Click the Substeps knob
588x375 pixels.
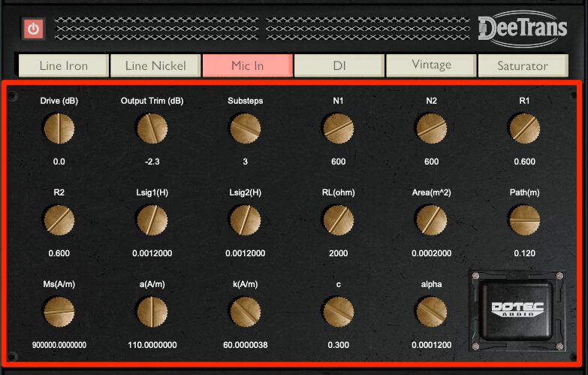tap(246, 129)
